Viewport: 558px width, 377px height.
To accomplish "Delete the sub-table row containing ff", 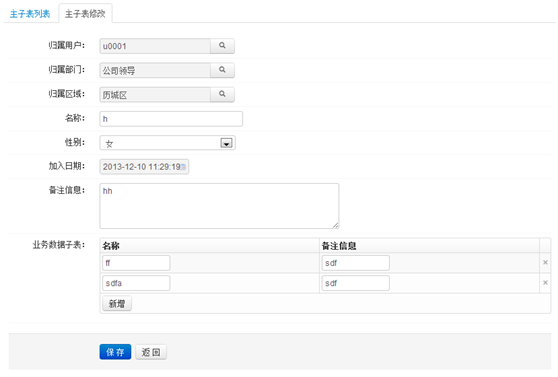I will click(x=545, y=262).
